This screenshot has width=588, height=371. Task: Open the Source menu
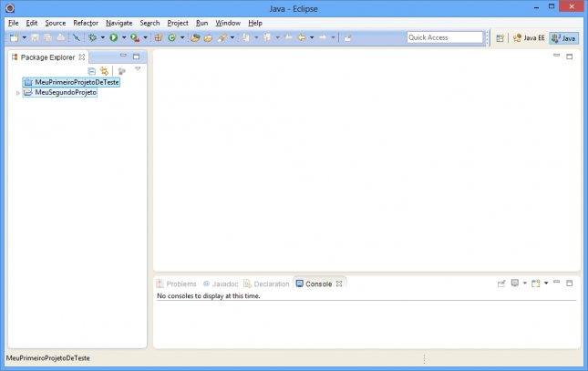pos(55,23)
